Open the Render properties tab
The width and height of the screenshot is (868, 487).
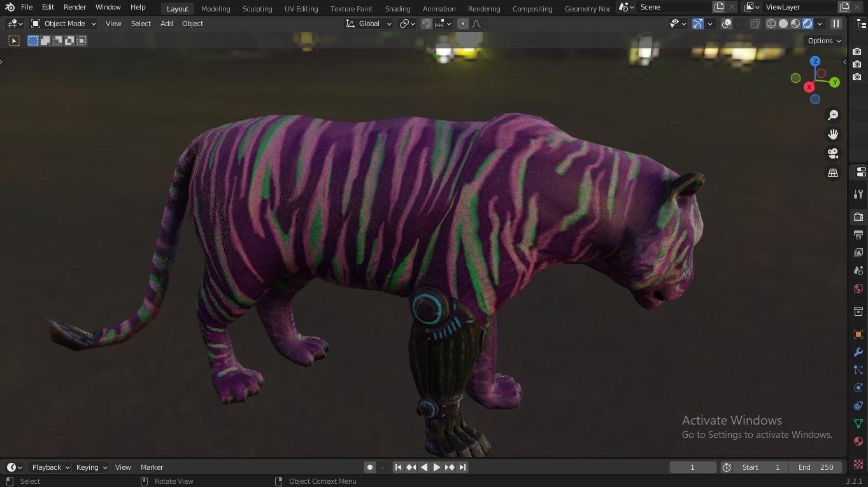point(858,217)
